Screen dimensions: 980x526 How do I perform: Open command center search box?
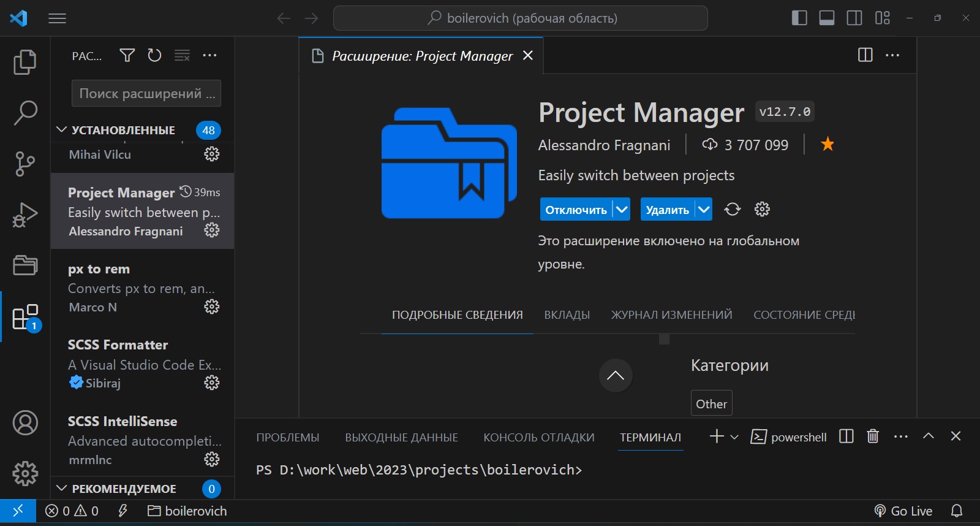tap(521, 18)
